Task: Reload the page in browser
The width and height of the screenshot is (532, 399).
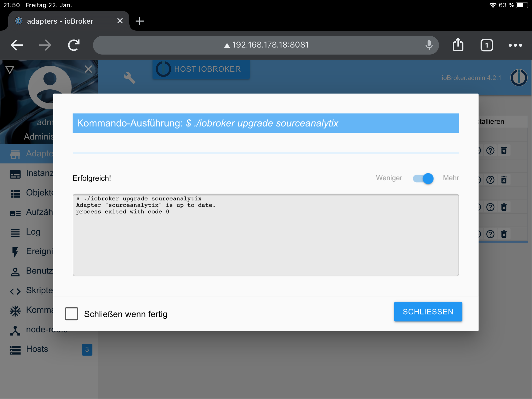Action: pyautogui.click(x=74, y=45)
